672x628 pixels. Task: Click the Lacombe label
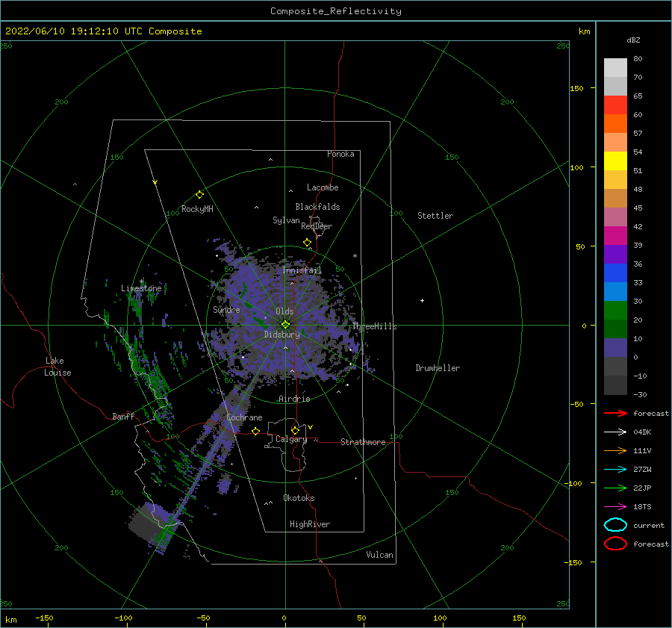click(x=323, y=187)
